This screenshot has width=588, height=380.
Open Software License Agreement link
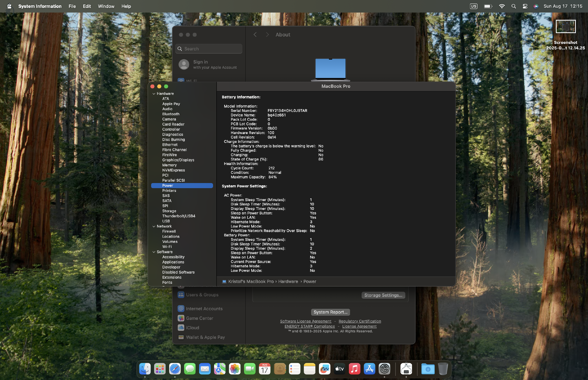[x=306, y=321]
